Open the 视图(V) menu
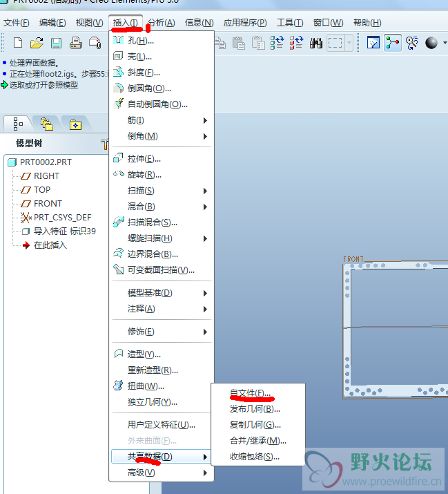 pos(90,23)
